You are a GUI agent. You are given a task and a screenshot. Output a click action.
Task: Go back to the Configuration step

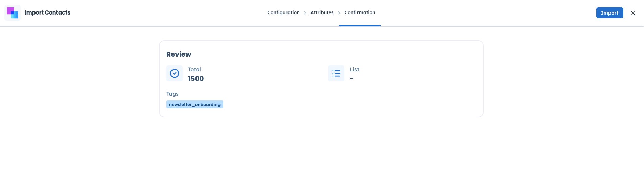pyautogui.click(x=283, y=13)
